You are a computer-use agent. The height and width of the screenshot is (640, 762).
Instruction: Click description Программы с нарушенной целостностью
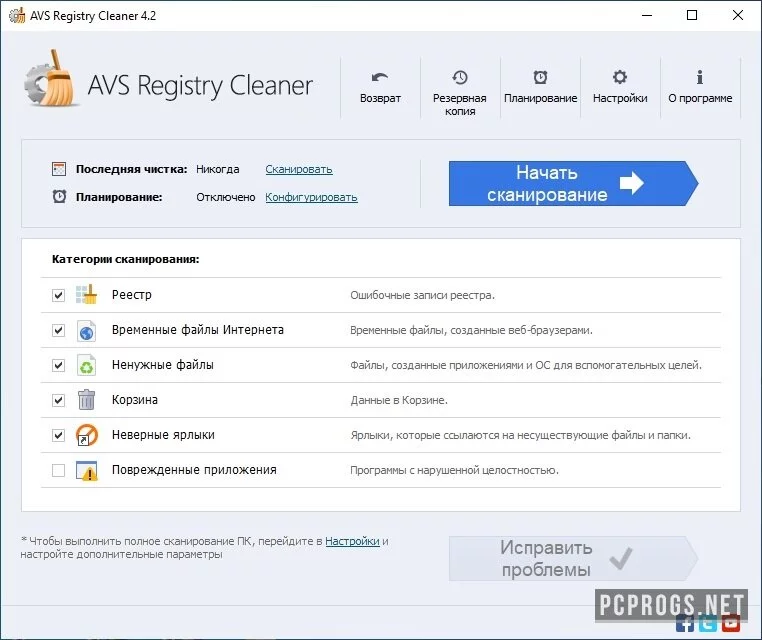(454, 470)
